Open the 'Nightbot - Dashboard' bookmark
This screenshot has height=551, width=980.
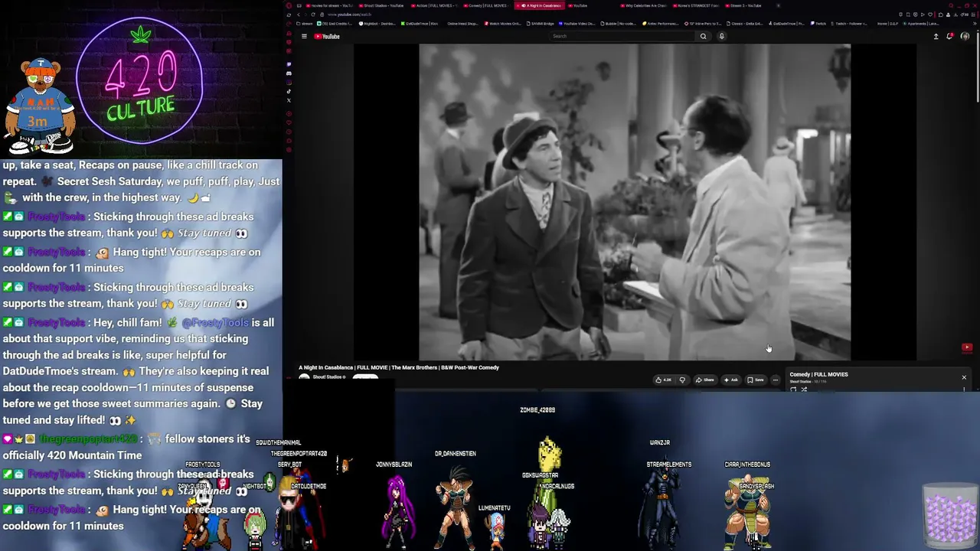pos(377,24)
